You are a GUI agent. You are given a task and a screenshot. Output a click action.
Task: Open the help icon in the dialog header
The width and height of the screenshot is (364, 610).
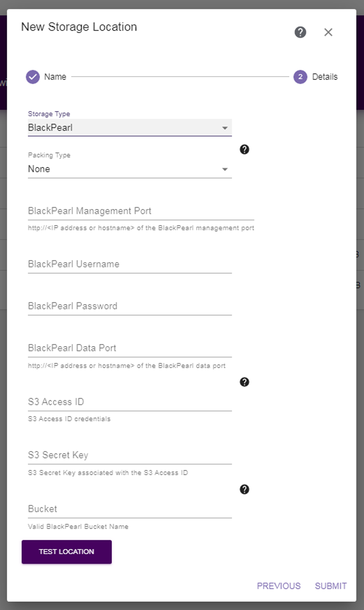click(x=300, y=32)
